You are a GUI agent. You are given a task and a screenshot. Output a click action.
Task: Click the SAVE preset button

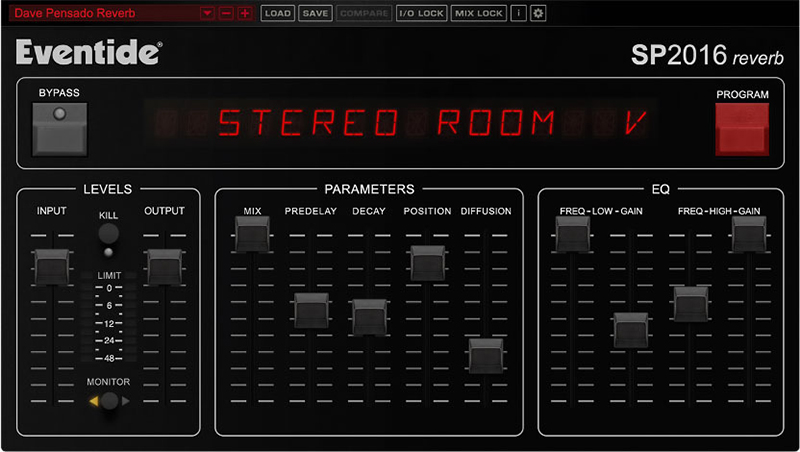point(315,13)
